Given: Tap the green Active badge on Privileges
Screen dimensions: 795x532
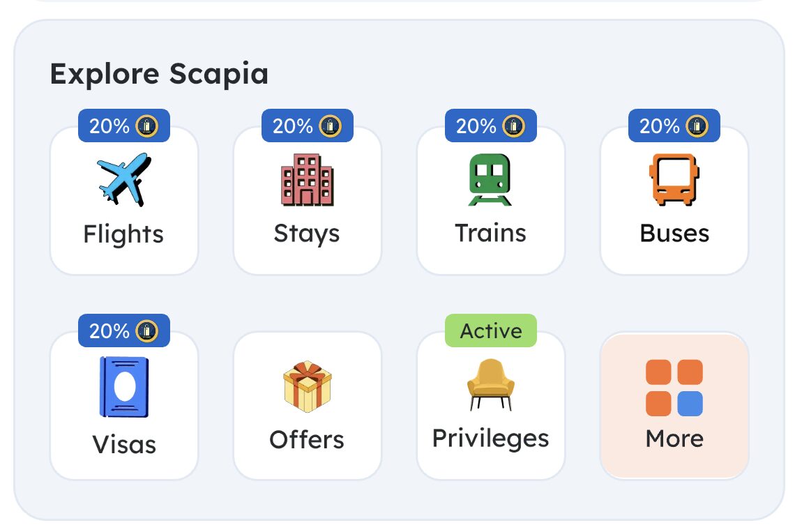Looking at the screenshot, I should click(x=490, y=330).
